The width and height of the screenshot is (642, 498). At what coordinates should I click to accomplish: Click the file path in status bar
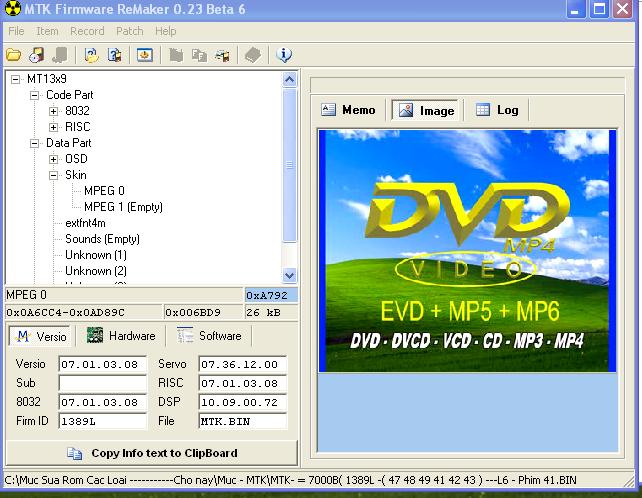click(x=290, y=480)
